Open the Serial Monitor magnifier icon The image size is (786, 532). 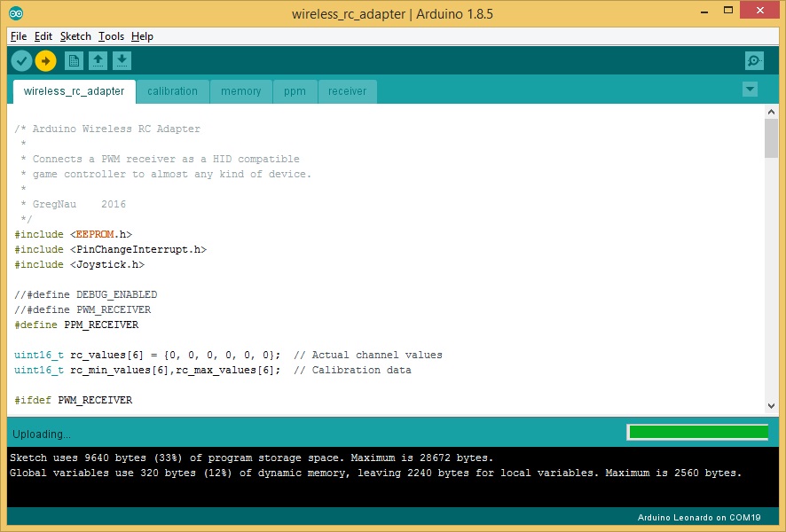tap(754, 61)
